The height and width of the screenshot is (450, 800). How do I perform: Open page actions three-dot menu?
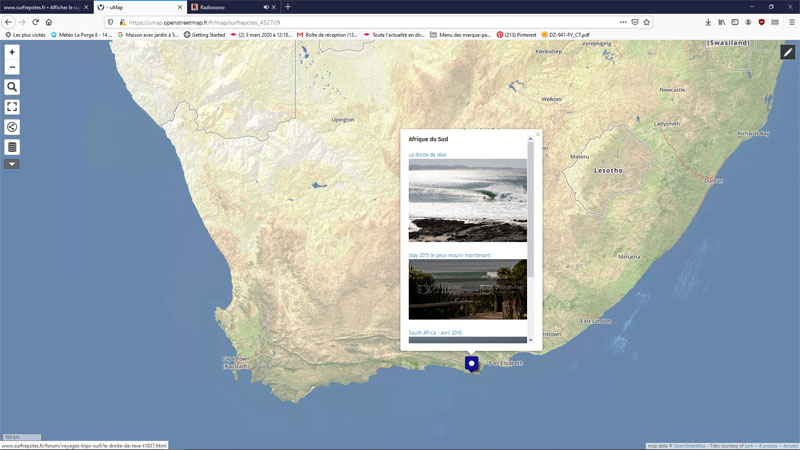tap(622, 21)
